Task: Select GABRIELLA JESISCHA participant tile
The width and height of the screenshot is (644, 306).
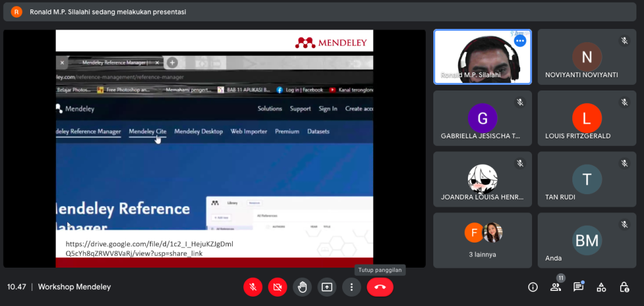Action: coord(482,118)
